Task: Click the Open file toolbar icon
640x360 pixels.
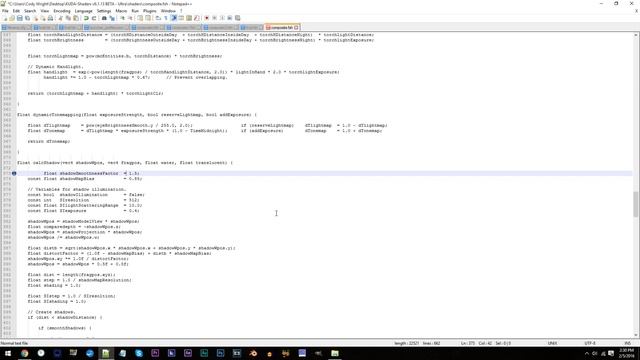Action: tap(12, 18)
